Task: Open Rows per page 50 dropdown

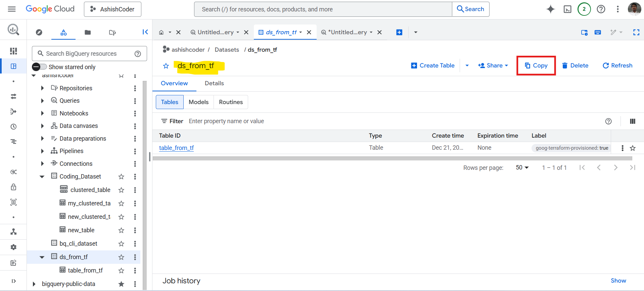Action: [522, 167]
